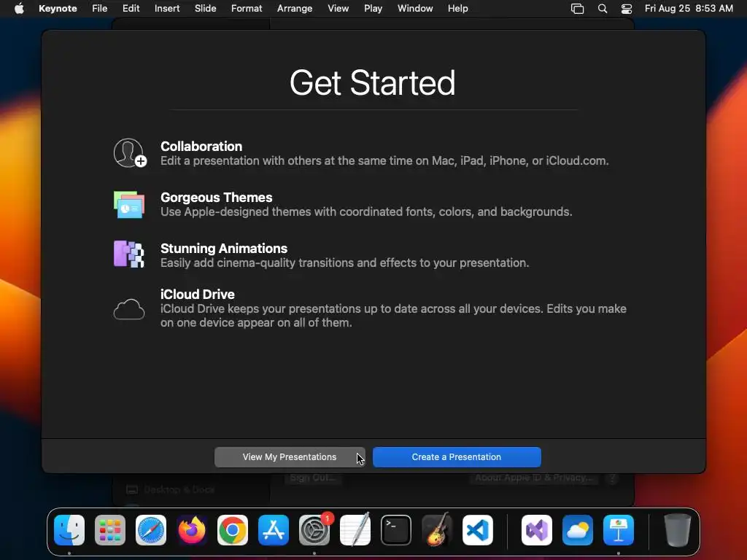Viewport: 747px width, 560px height.
Task: Open Spotlight search in the menu bar
Action: click(x=603, y=9)
